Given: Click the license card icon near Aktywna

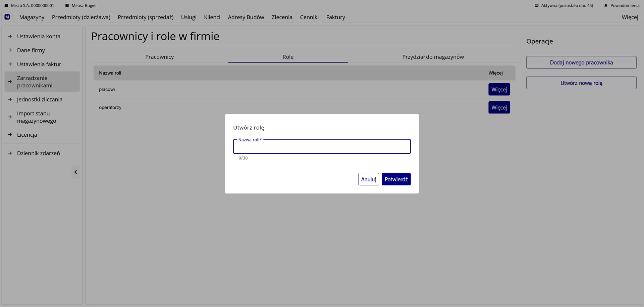Looking at the screenshot, I should 536,6.
